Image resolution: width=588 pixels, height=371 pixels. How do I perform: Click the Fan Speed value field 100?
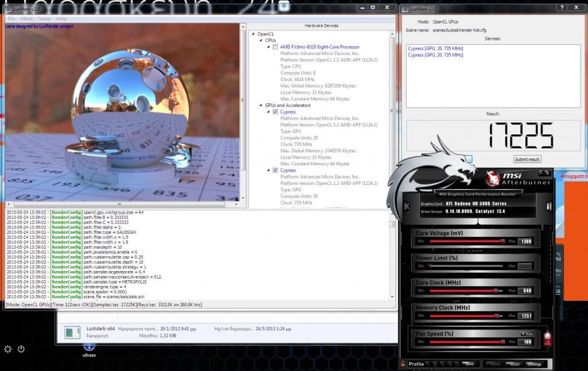(525, 342)
